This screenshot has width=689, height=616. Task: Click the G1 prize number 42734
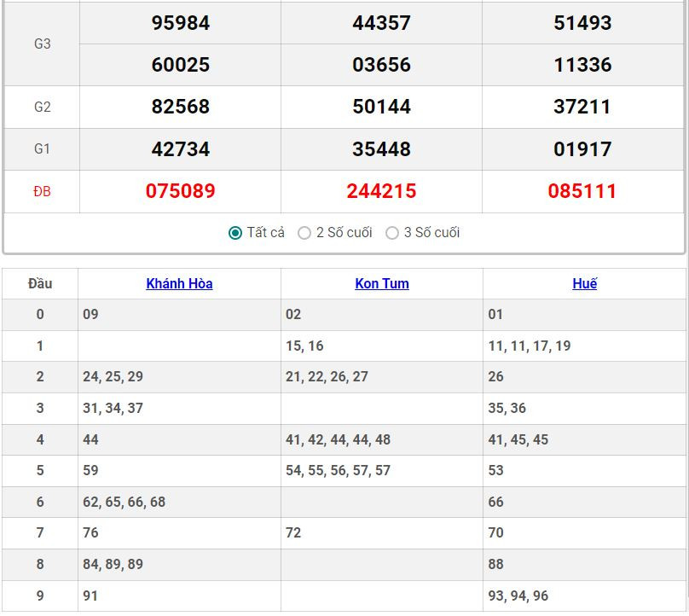(180, 149)
